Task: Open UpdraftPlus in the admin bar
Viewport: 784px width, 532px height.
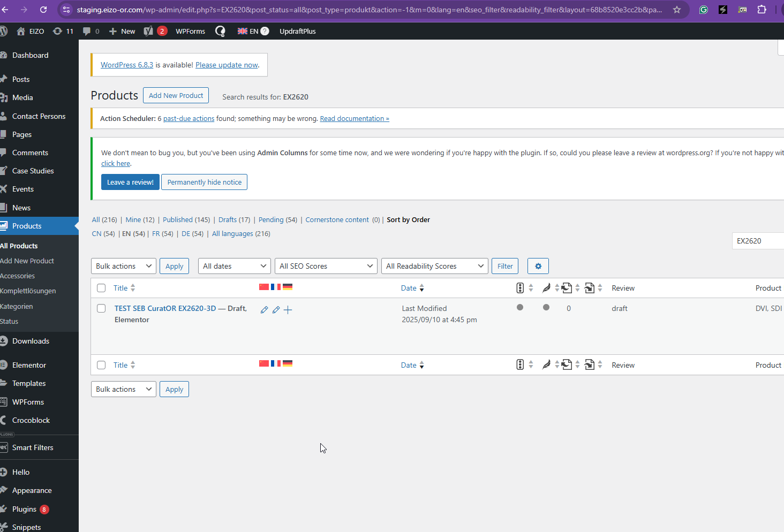Action: [298, 31]
